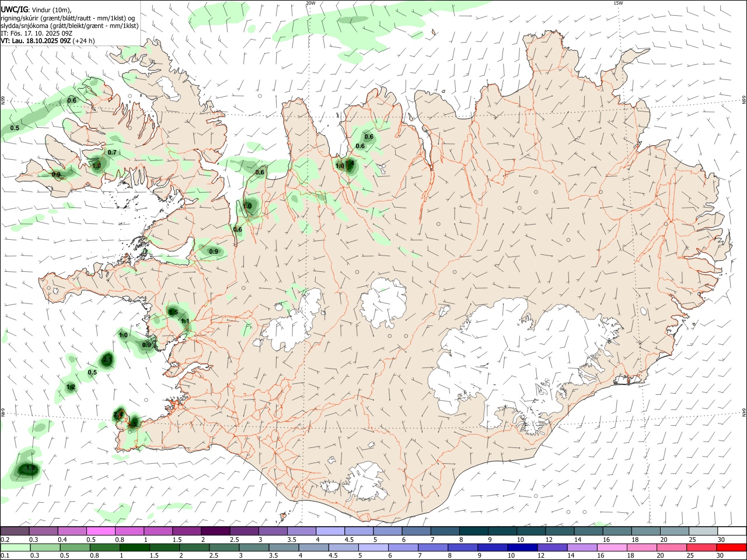This screenshot has width=747, height=560.
Task: Click the 15W longitude label
Action: coord(618,3)
